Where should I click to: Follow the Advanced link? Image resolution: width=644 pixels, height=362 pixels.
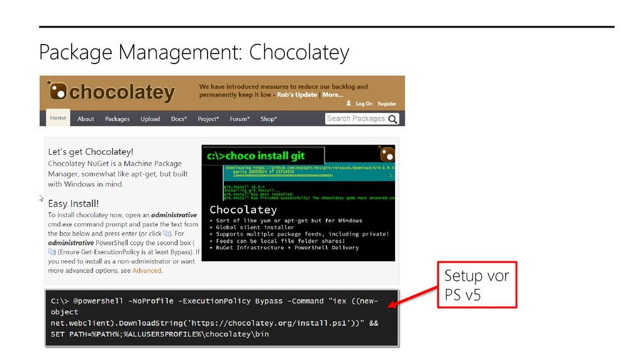click(x=147, y=270)
